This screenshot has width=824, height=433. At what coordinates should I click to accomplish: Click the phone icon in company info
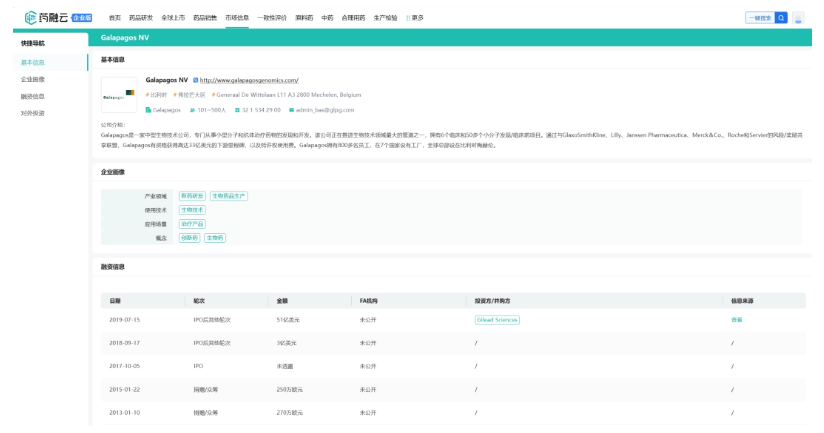click(239, 109)
